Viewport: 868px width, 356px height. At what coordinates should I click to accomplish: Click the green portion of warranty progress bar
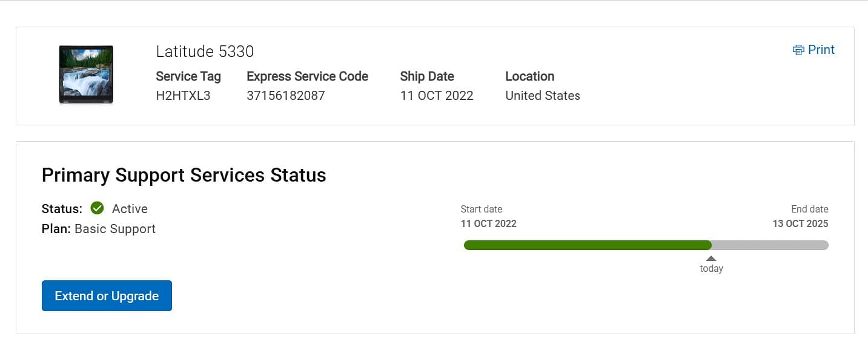[x=586, y=245]
